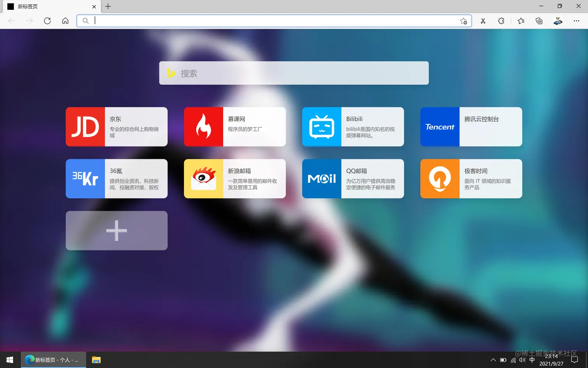Screen dimensions: 588x368
Task: Open the notification center icon
Action: tap(574, 360)
